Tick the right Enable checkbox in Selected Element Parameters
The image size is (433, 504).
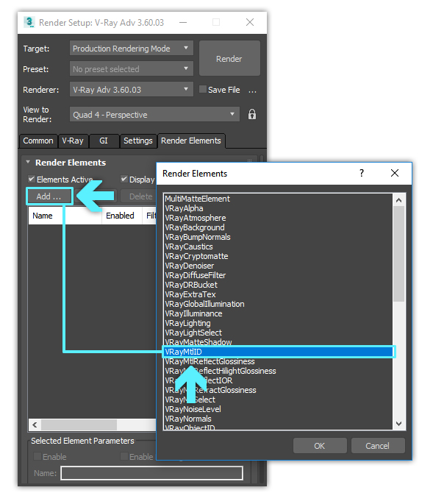click(124, 456)
